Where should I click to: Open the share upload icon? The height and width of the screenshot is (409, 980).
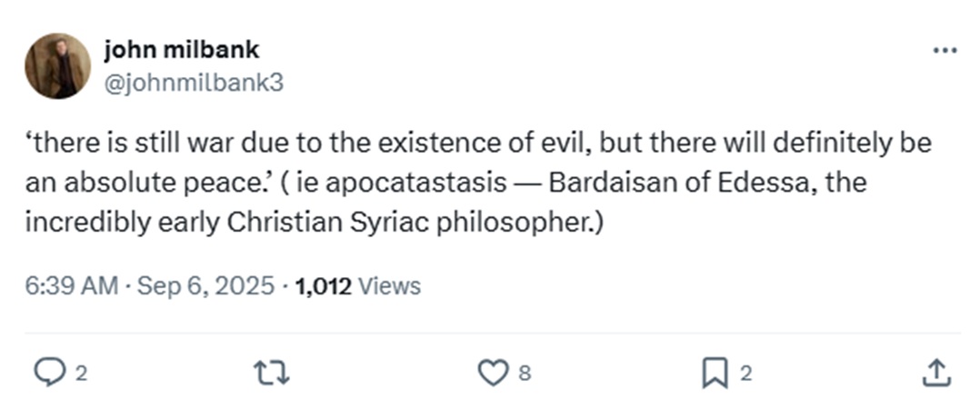click(x=937, y=372)
